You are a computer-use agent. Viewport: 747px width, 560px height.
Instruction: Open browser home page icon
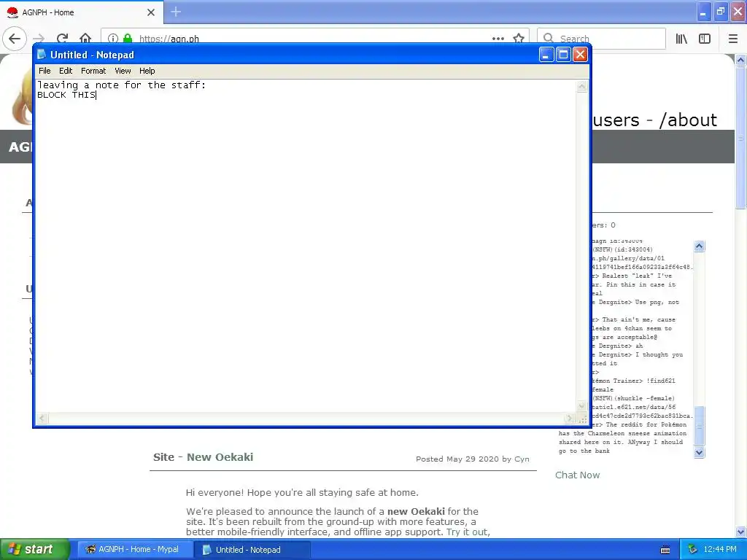click(x=85, y=39)
